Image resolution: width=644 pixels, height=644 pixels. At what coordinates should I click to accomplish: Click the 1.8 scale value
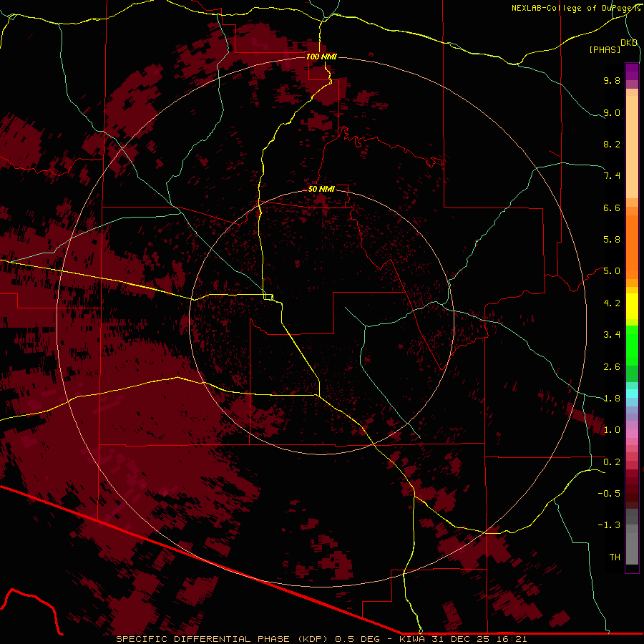(612, 399)
